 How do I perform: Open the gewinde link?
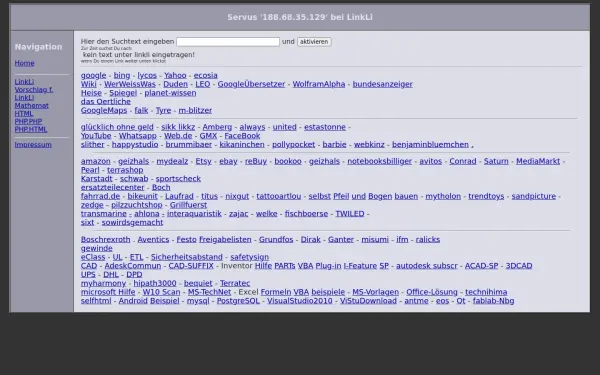pos(96,248)
